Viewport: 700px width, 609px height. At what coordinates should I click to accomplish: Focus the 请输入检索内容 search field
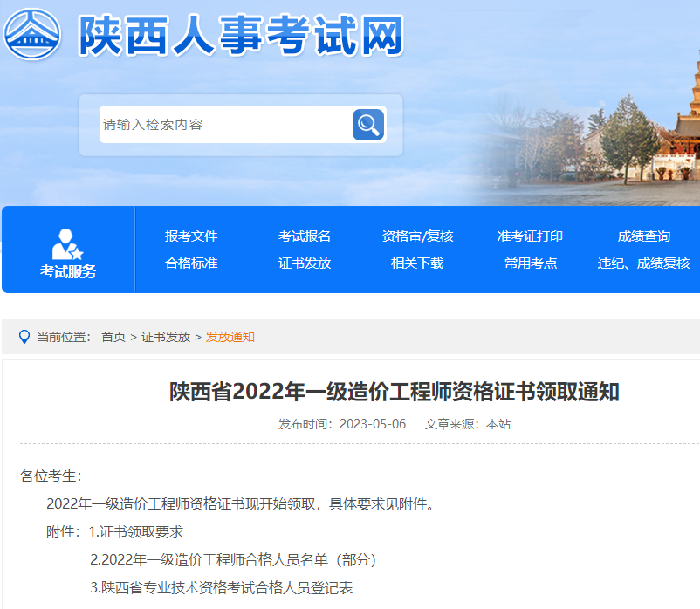pos(224,125)
